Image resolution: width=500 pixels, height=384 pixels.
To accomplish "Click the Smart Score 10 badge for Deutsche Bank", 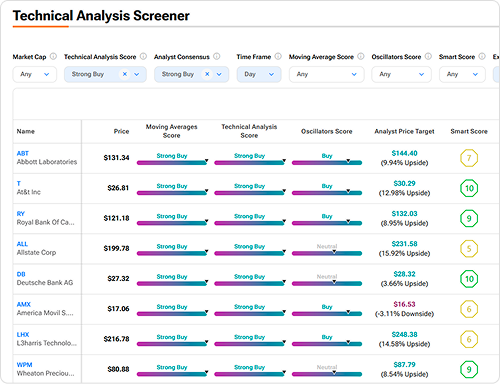I will pos(469,279).
